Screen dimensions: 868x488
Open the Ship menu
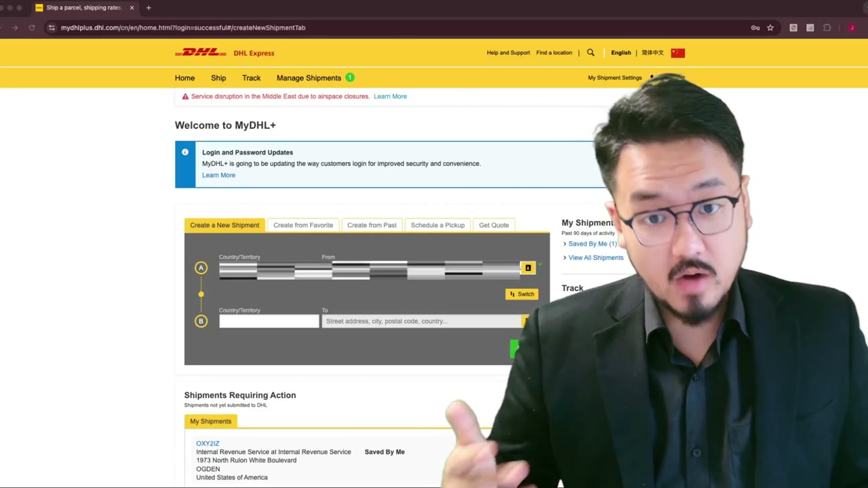(218, 78)
